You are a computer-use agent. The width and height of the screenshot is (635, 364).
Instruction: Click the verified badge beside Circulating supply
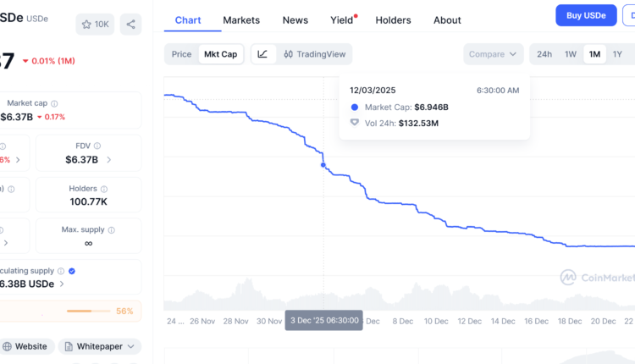(71, 271)
